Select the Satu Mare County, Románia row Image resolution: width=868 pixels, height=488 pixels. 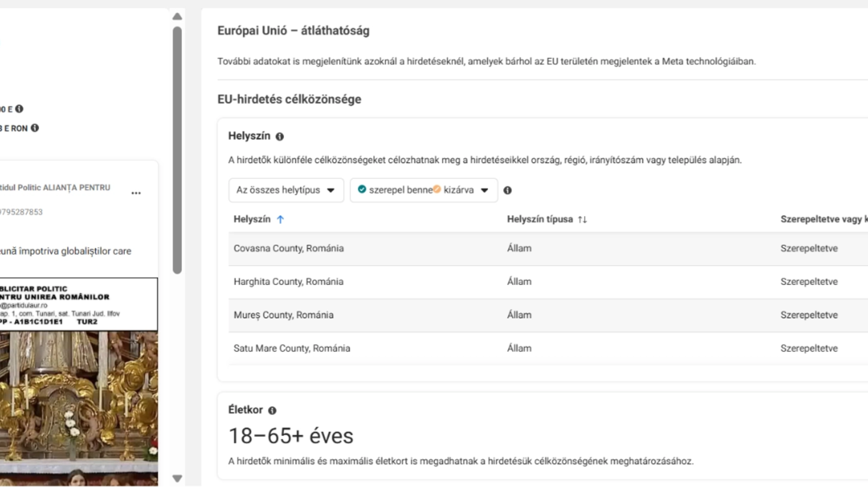(292, 349)
